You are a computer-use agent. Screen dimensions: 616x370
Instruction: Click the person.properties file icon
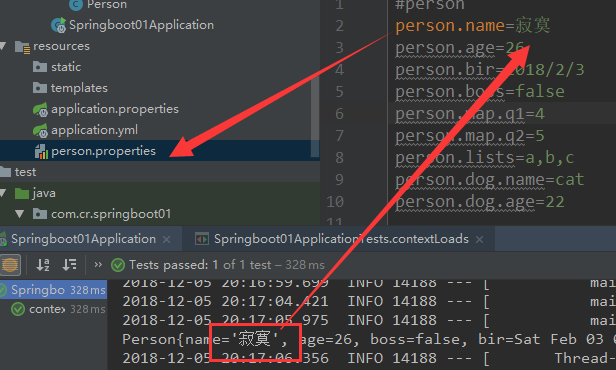coord(41,151)
